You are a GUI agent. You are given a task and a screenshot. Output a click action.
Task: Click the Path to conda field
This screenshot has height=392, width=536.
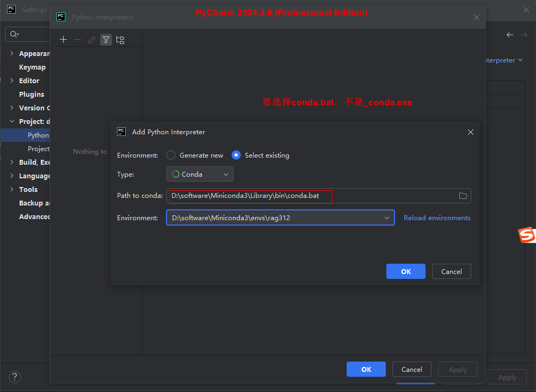[318, 196]
